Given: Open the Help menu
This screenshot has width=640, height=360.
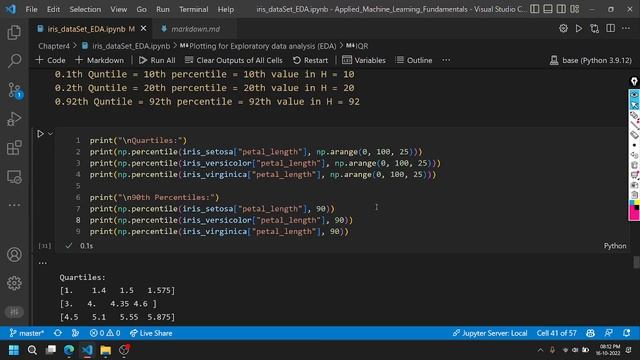Looking at the screenshot, I should [x=226, y=9].
